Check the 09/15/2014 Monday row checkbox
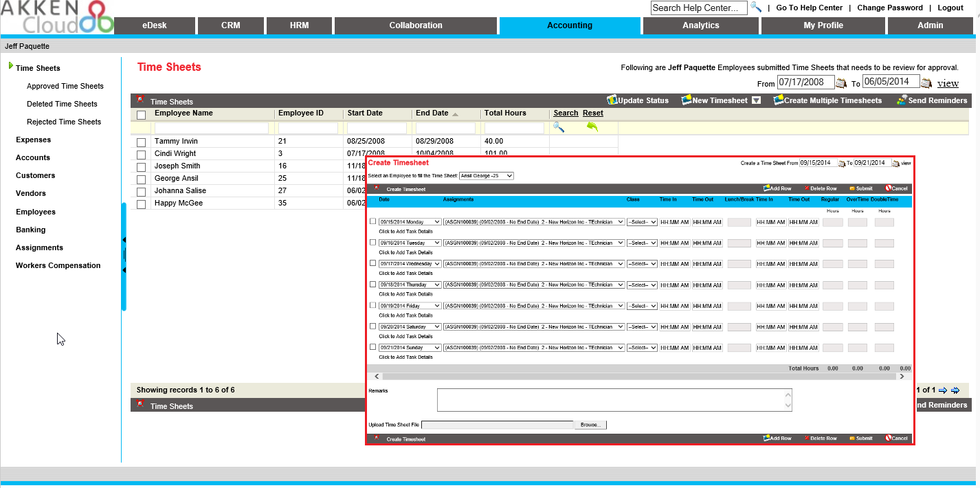Viewport: 980px width, 488px height. (373, 221)
